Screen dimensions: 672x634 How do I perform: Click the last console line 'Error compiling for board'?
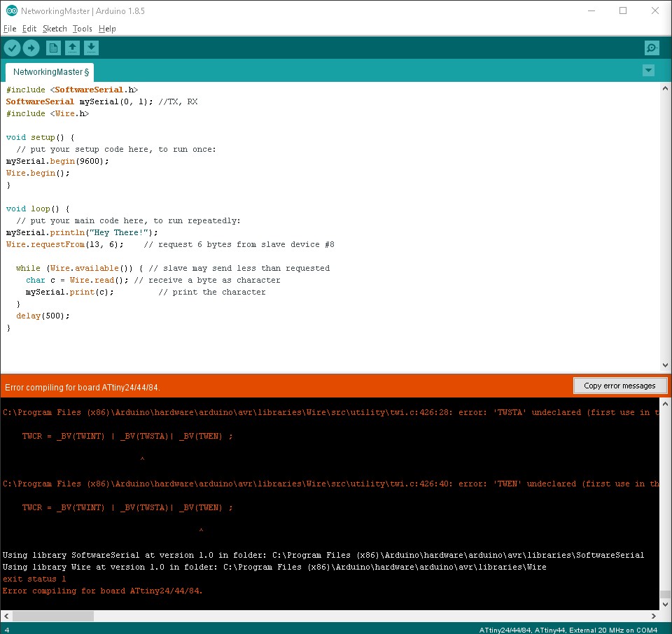pos(102,591)
